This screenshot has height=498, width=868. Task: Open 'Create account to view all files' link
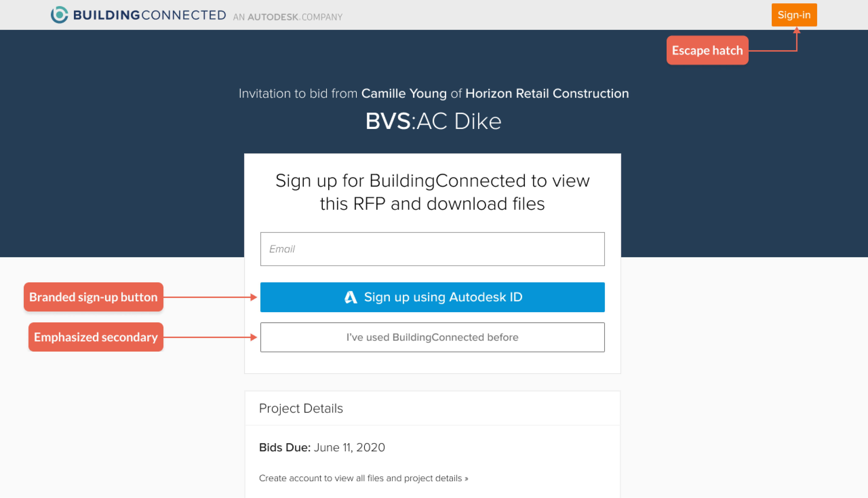(364, 478)
